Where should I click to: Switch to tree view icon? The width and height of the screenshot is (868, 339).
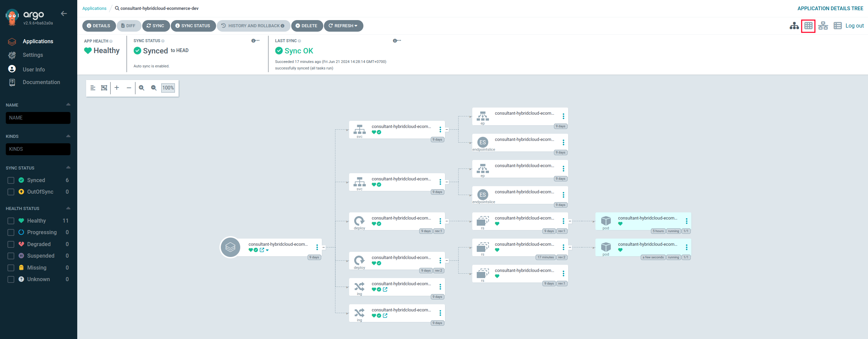click(794, 26)
